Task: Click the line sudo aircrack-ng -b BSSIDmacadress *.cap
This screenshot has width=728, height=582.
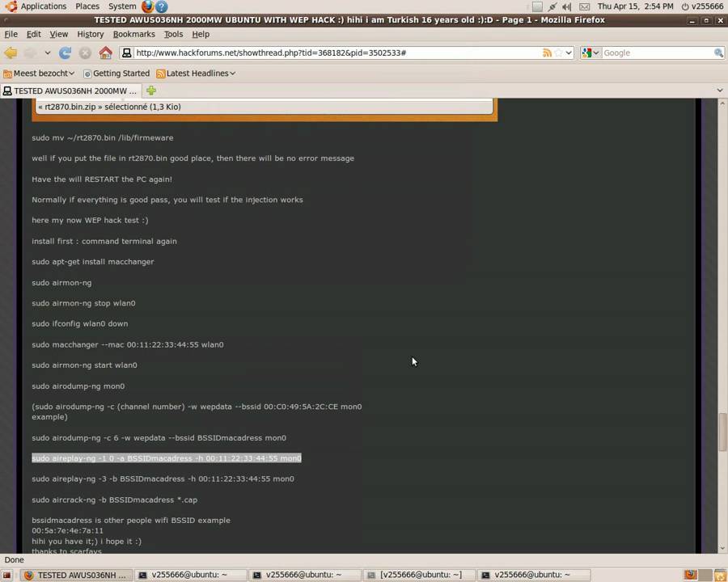Action: click(x=115, y=500)
